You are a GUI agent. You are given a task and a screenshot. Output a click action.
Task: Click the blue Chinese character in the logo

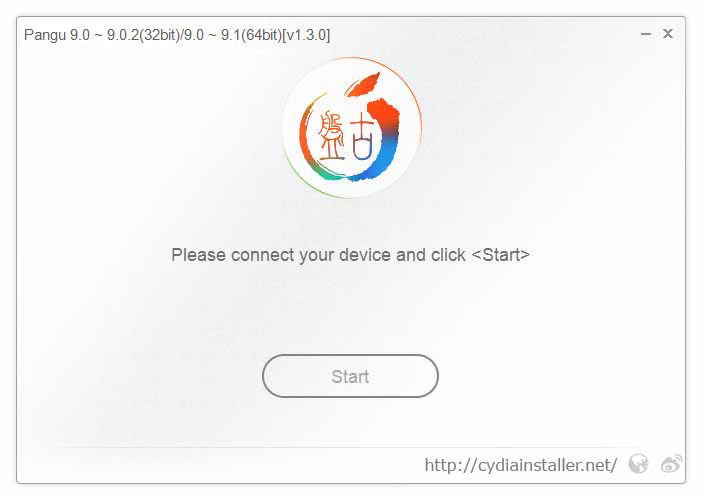(362, 137)
